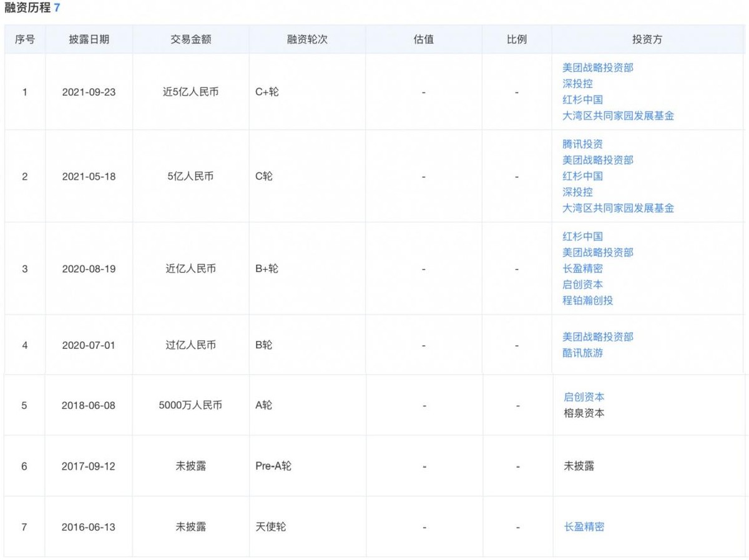Image resolution: width=749 pixels, height=560 pixels.
Task: Open 红杉中国 from the C+轮 investor list
Action: click(x=582, y=99)
